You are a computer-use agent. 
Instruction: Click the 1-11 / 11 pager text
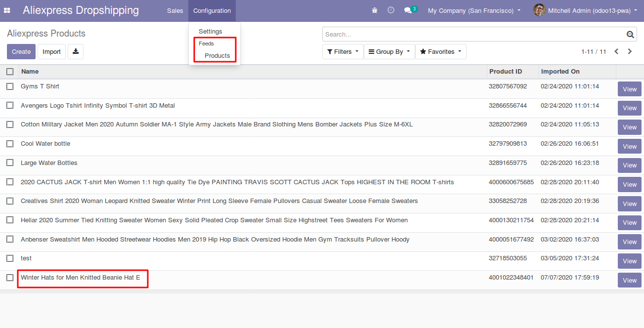[x=594, y=52]
